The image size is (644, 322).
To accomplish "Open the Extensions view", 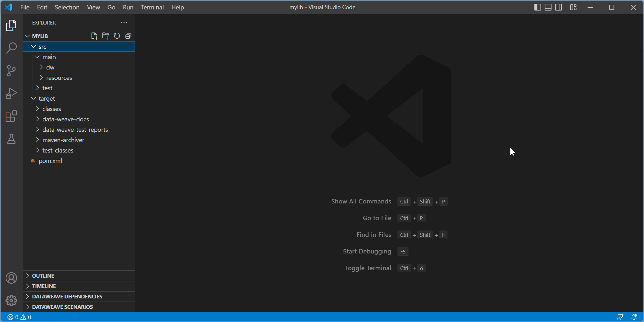I will (x=11, y=116).
